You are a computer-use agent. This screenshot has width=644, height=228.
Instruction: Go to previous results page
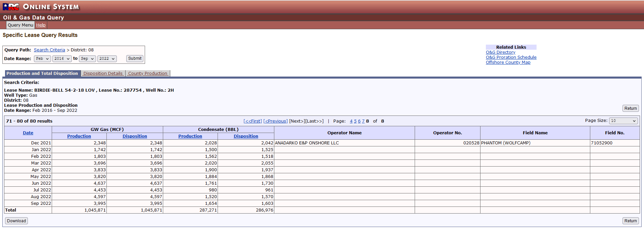[275, 121]
